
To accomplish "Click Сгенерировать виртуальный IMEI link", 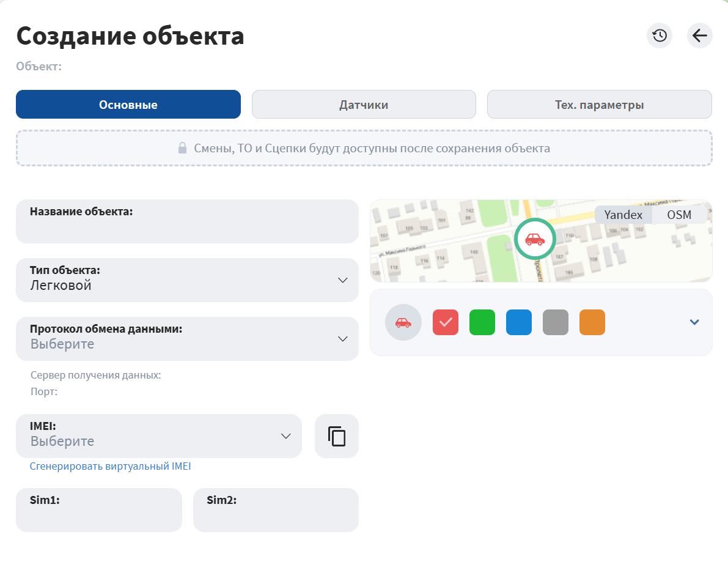I will point(111,466).
